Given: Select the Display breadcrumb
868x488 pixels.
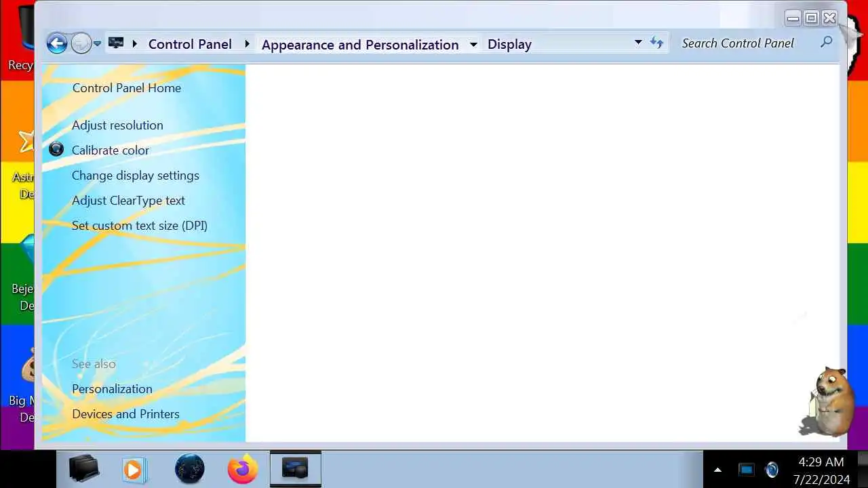Looking at the screenshot, I should (509, 45).
